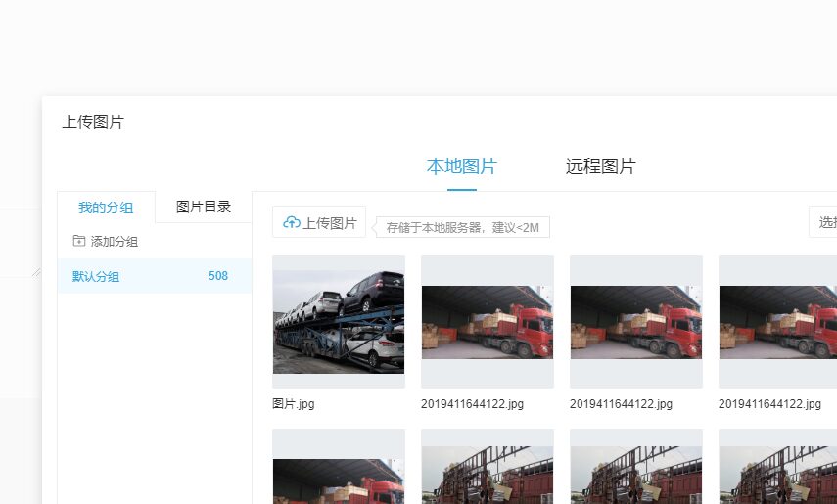Screen dimensions: 837x504
Task: Click the 存储于本地服务器 hint text
Action: pos(462,227)
